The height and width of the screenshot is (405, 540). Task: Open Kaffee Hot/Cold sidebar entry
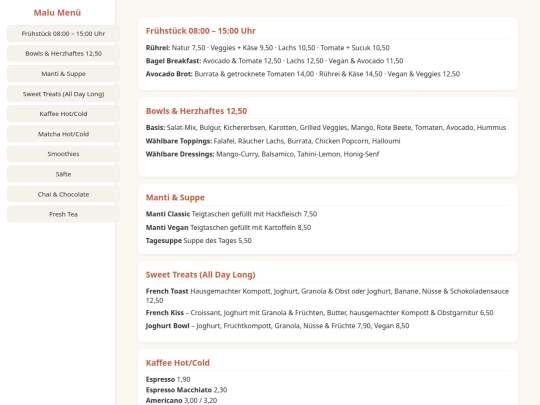pos(63,114)
